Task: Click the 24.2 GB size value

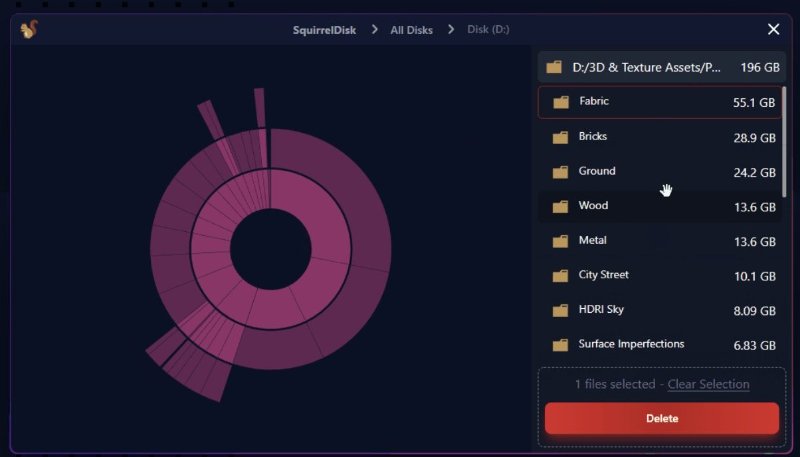Action: tap(755, 172)
